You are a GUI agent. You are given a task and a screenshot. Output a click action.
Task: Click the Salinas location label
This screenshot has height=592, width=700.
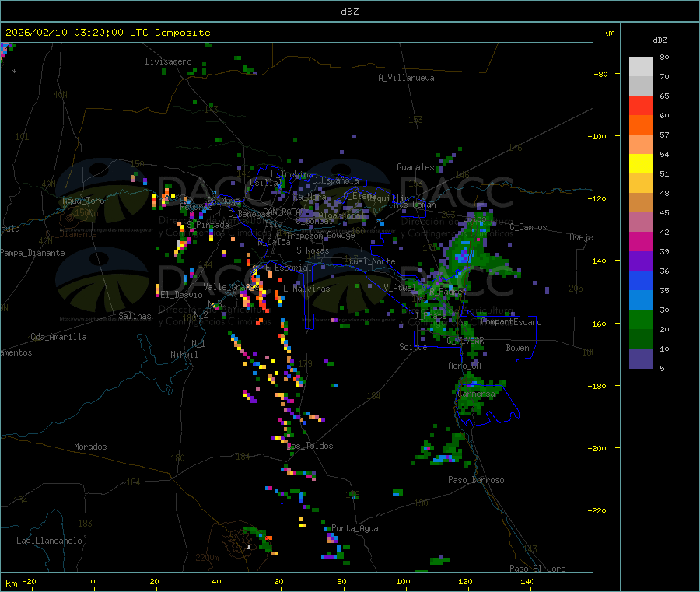coord(135,316)
